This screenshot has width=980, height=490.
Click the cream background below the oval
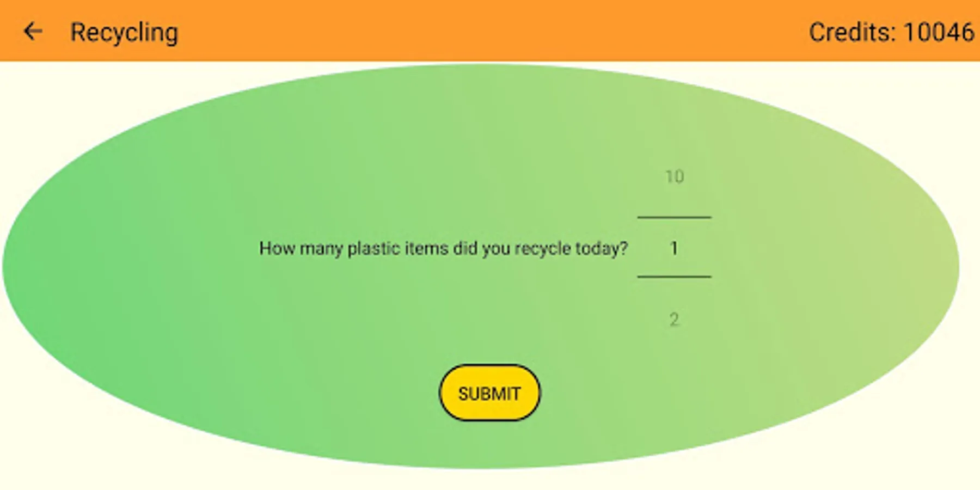(x=490, y=480)
